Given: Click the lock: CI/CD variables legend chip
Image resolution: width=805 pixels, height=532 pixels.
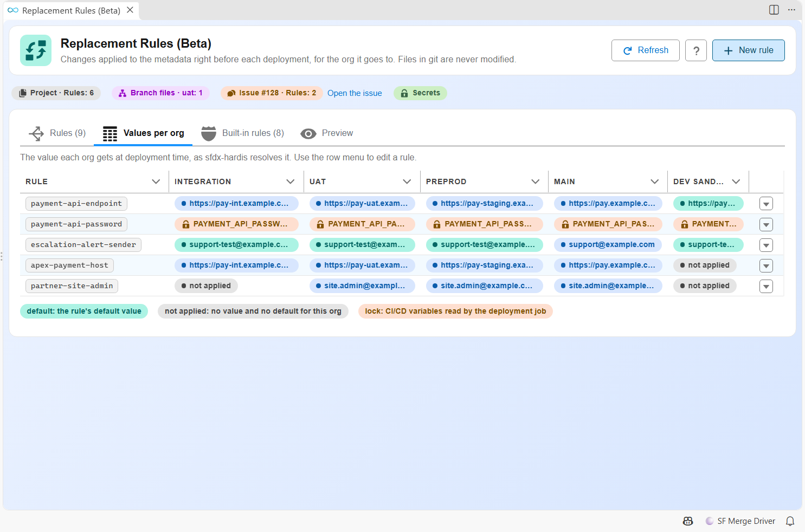Looking at the screenshot, I should pyautogui.click(x=455, y=312).
